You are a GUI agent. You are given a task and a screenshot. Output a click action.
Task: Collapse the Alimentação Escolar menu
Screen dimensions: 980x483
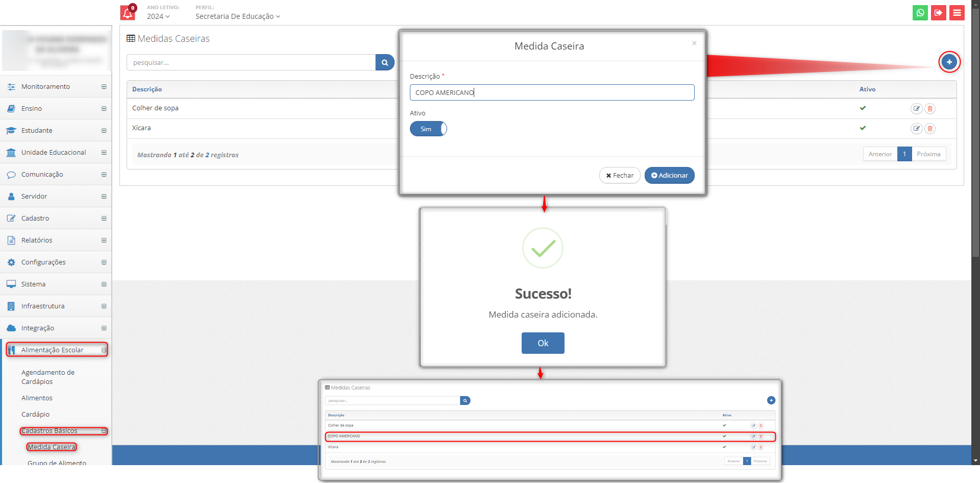pyautogui.click(x=104, y=350)
